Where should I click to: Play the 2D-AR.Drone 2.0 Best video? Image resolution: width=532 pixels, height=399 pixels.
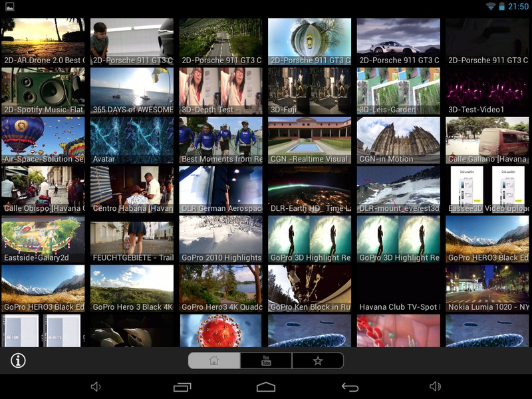coord(43,41)
